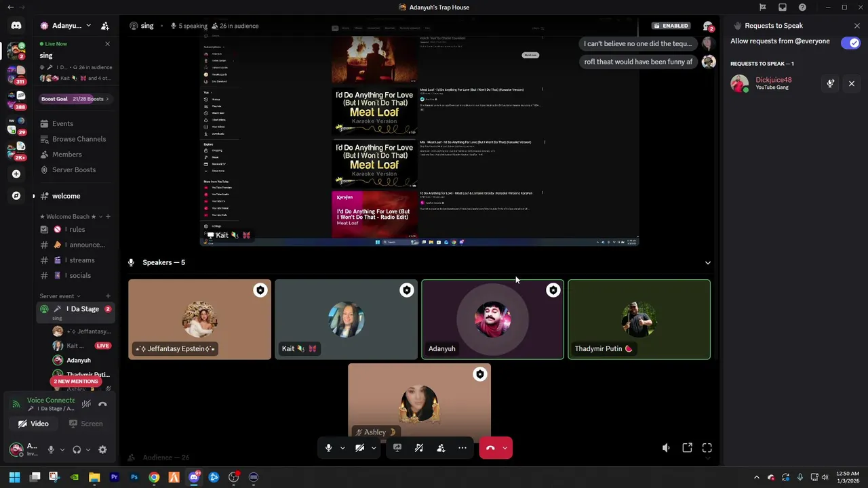Open Windows Start menu
The width and height of the screenshot is (868, 488).
coord(14,477)
